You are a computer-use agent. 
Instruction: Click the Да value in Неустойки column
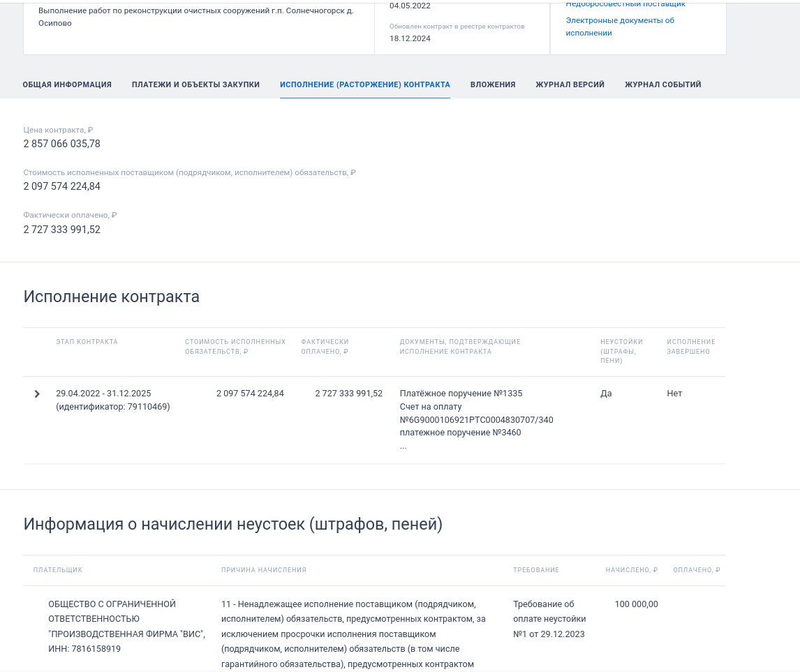point(606,393)
